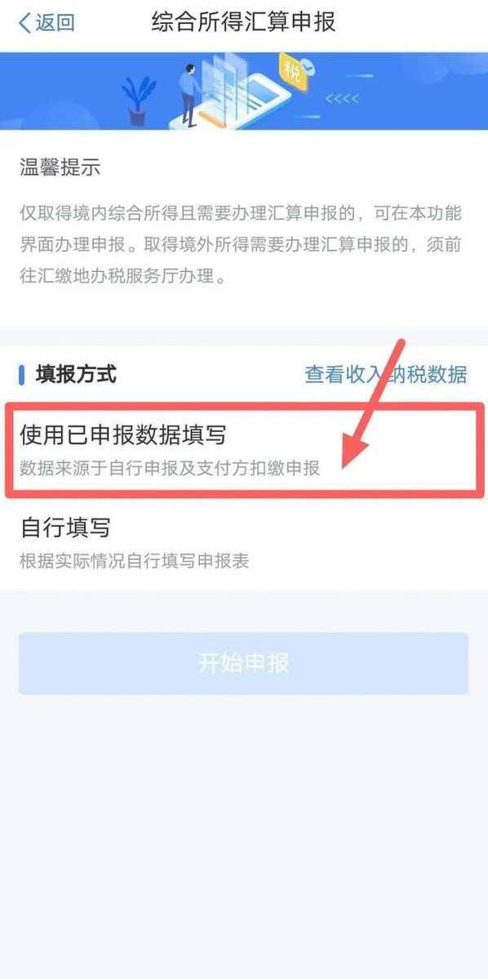Tap the <<<< arrows in the banner
The height and width of the screenshot is (980, 488).
point(342,100)
